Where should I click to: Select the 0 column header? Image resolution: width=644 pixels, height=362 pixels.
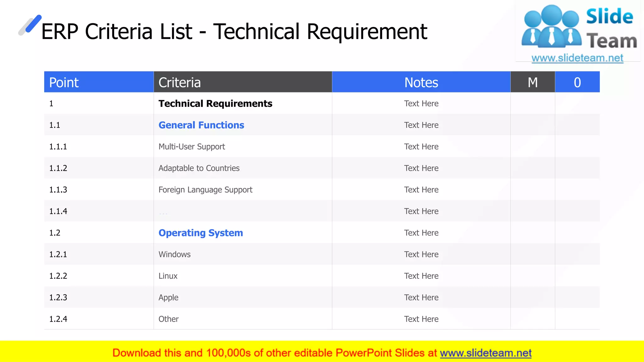(577, 82)
